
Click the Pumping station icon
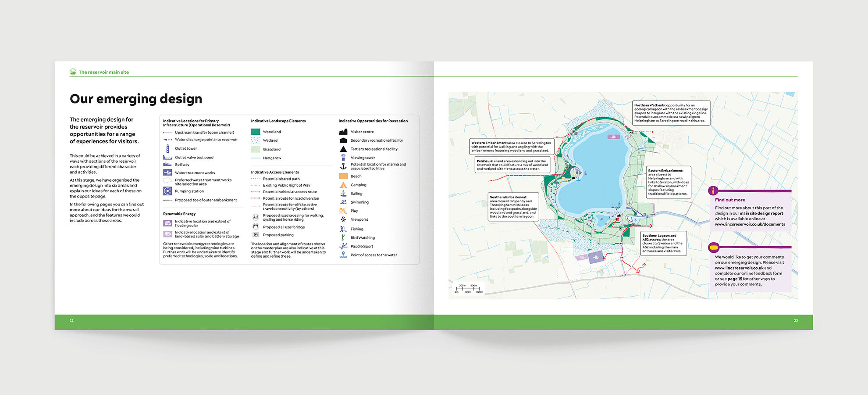click(x=167, y=191)
